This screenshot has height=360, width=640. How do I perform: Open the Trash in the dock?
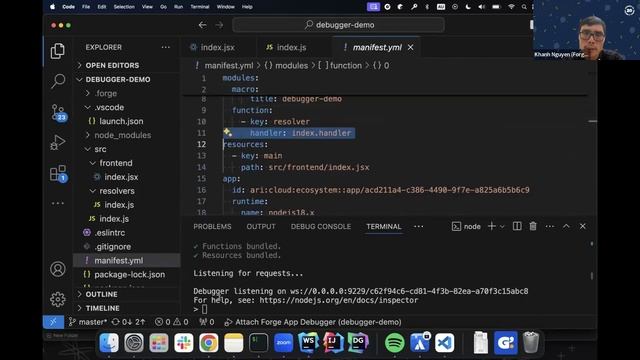531,342
